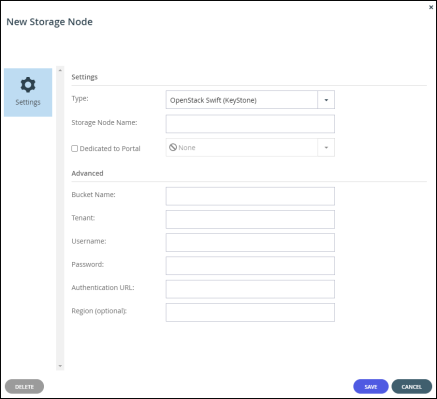The width and height of the screenshot is (437, 399).
Task: Click the scroll down arrow icon
Action: tap(60, 366)
